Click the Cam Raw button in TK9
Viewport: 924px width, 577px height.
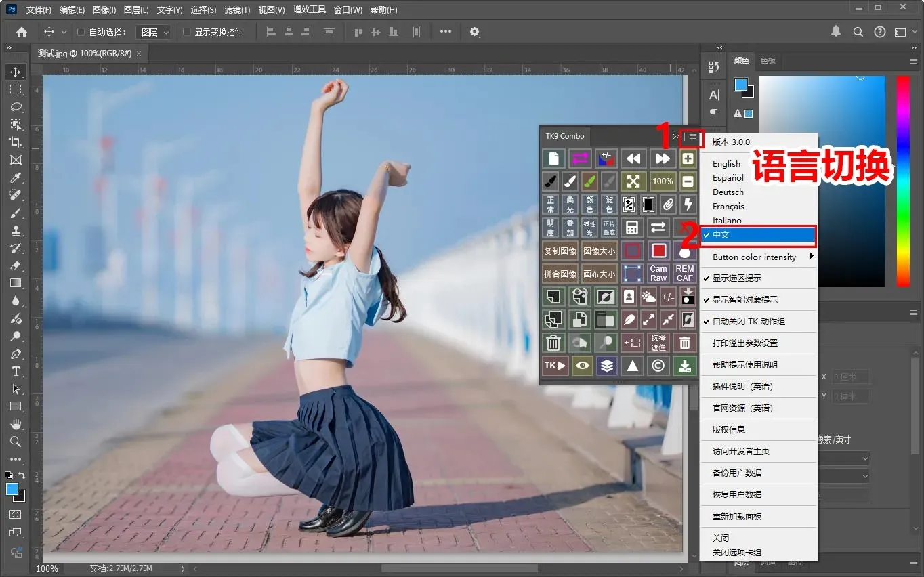tap(658, 274)
